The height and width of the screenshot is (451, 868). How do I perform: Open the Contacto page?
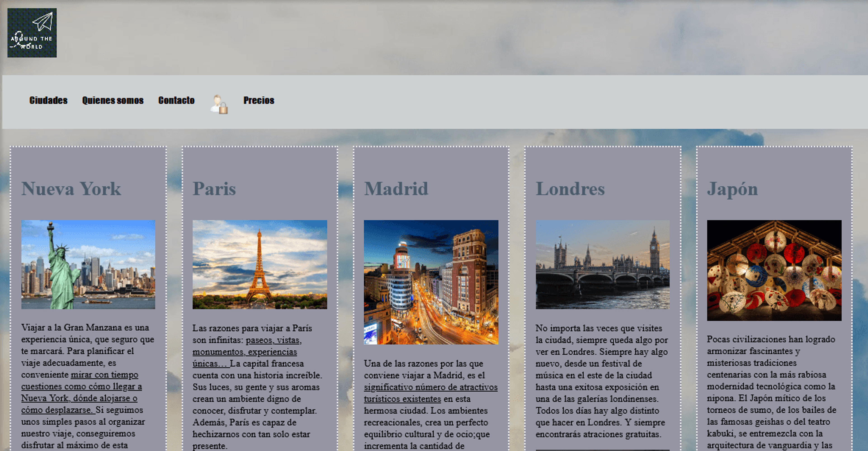[176, 100]
